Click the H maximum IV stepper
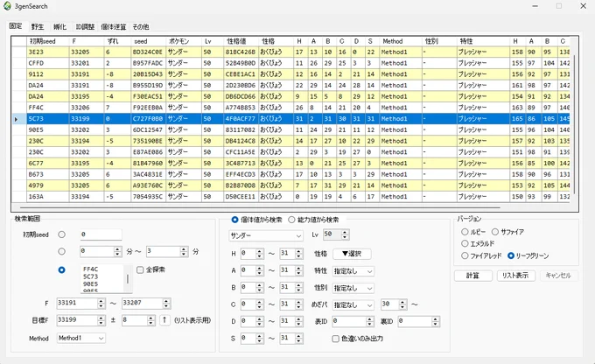The height and width of the screenshot is (364, 595). click(291, 254)
